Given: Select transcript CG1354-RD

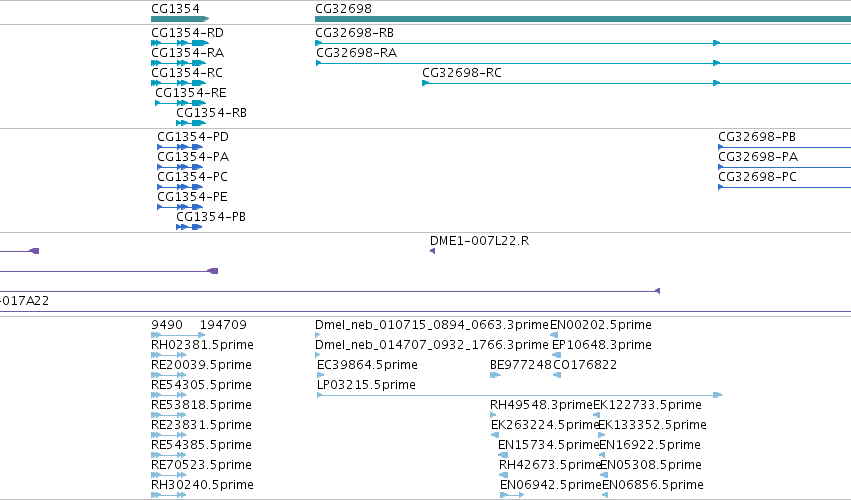Looking at the screenshot, I should coord(187,33).
